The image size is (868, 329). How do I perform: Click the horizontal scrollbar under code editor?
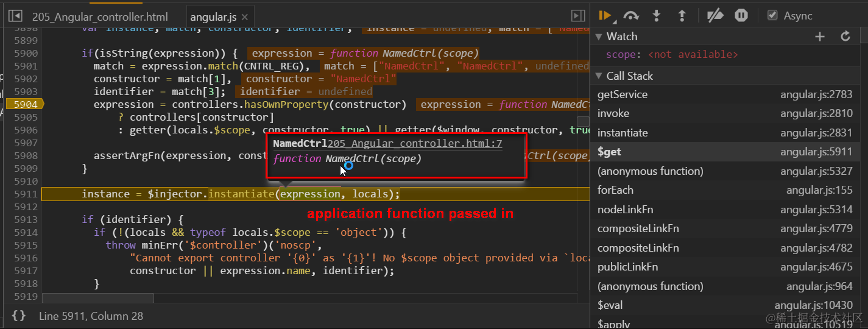[97, 297]
